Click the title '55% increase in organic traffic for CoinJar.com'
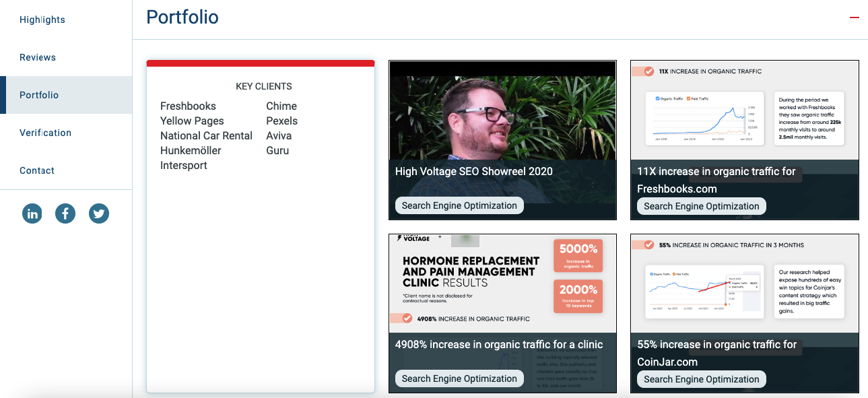 [716, 353]
